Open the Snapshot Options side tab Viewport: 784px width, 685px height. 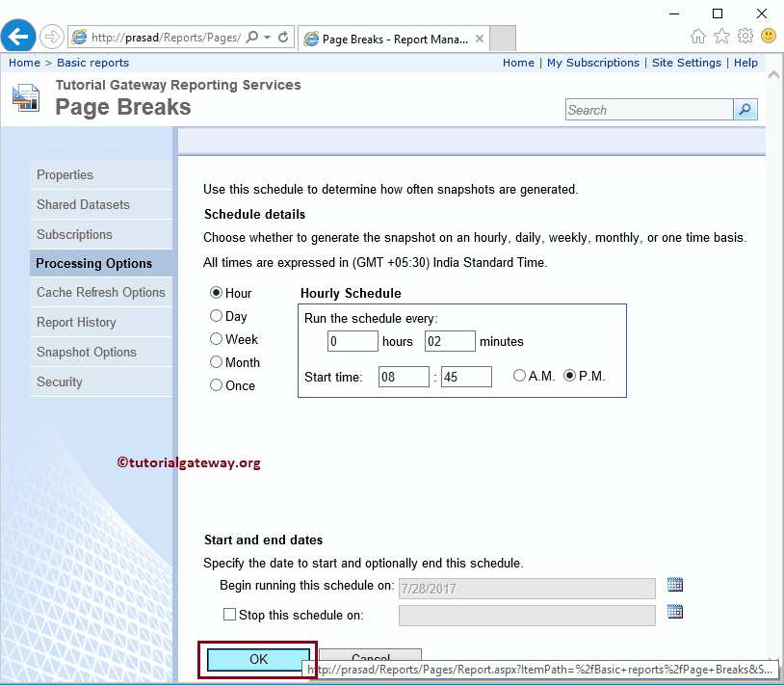(x=101, y=353)
